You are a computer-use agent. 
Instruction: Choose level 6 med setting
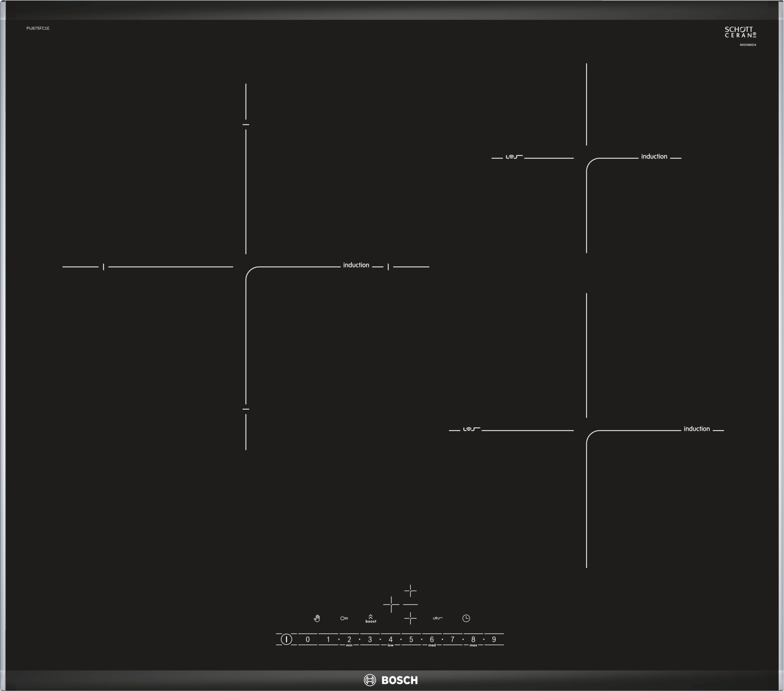pyautogui.click(x=432, y=639)
